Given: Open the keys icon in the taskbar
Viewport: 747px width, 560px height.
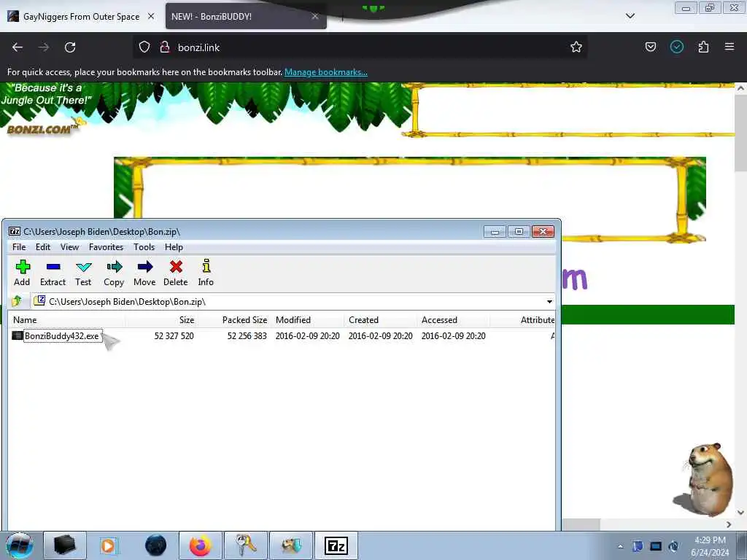Looking at the screenshot, I should click(246, 545).
